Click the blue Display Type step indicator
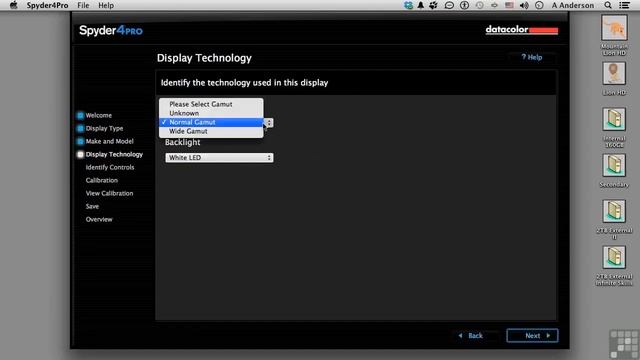 pyautogui.click(x=80, y=129)
